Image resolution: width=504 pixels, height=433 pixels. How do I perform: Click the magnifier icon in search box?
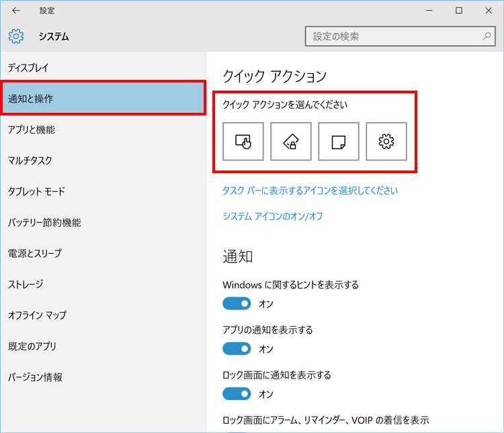487,36
